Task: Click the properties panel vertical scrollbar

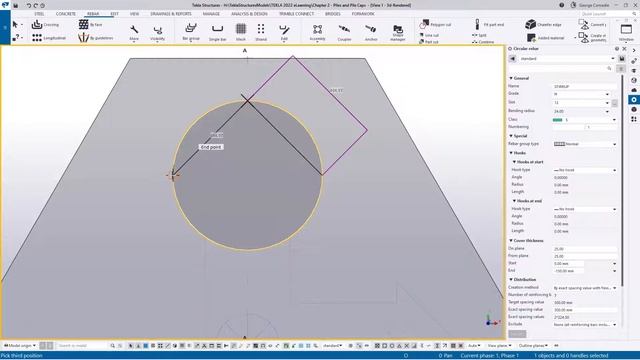Action: point(621,180)
